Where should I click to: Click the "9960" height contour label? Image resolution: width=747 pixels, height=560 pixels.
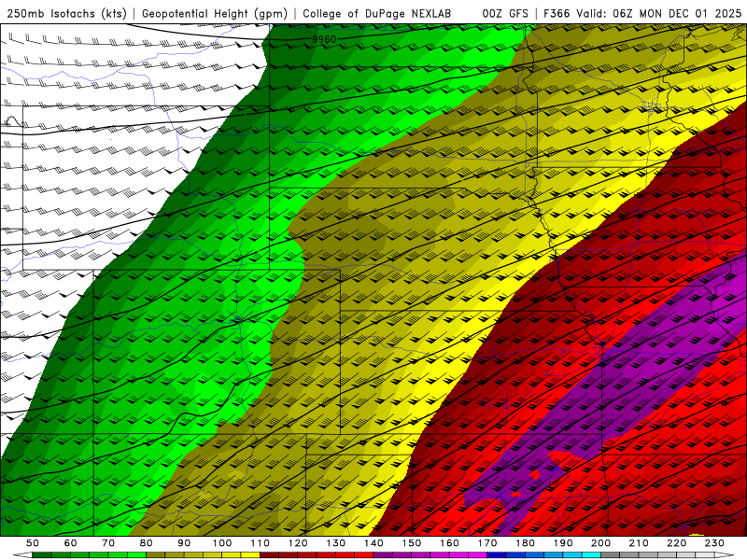(324, 39)
